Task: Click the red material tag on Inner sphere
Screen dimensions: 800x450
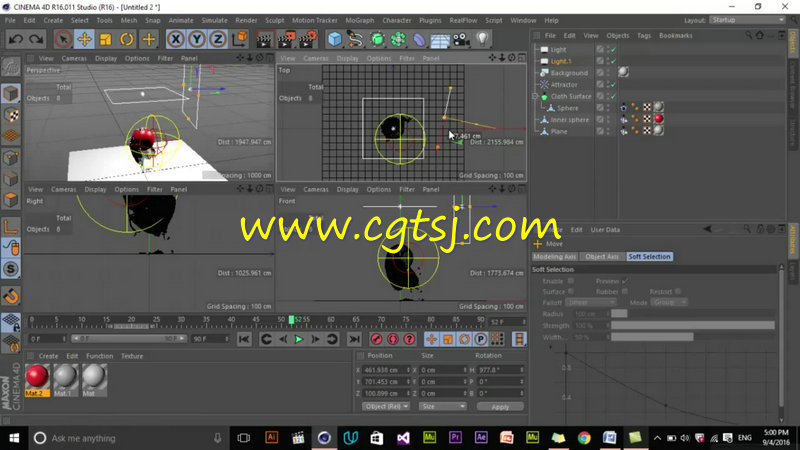Action: (659, 119)
